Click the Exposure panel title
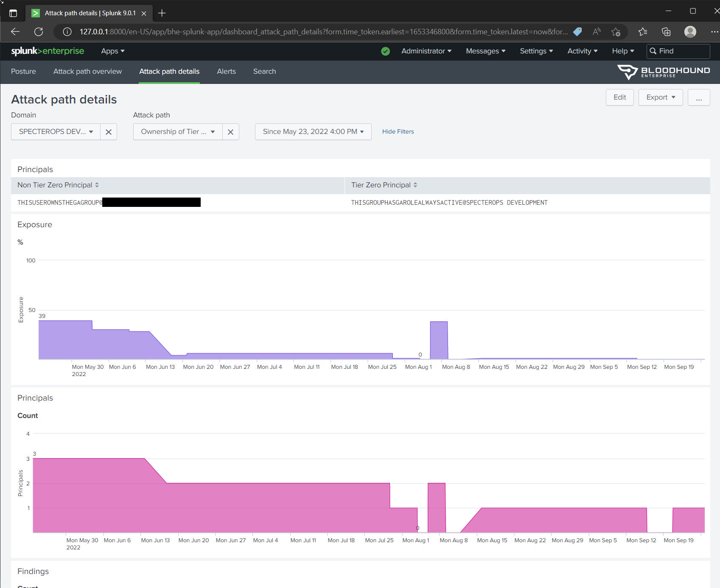Image resolution: width=720 pixels, height=588 pixels. [35, 225]
